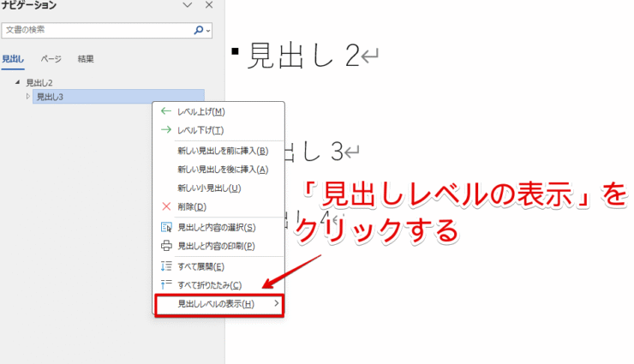Image resolution: width=634 pixels, height=364 pixels.
Task: Choose レベル上げ(M) from the context menu
Action: point(218,111)
